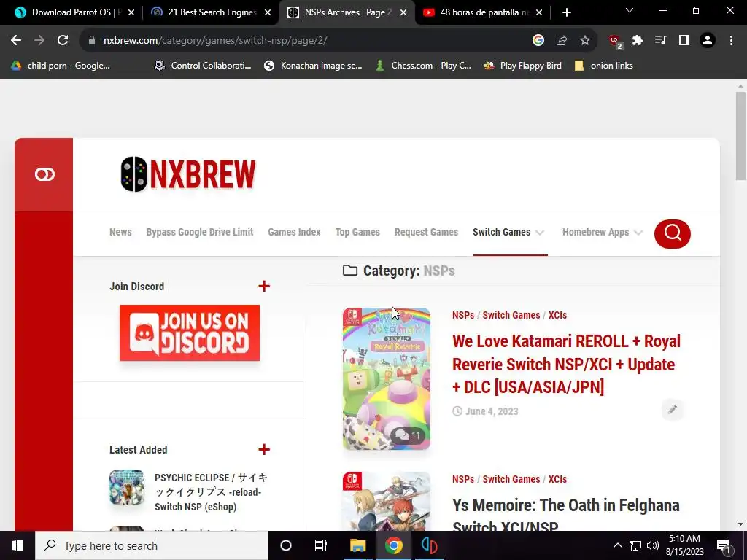This screenshot has height=560, width=747.
Task: Open Games Index menu item
Action: (x=294, y=232)
